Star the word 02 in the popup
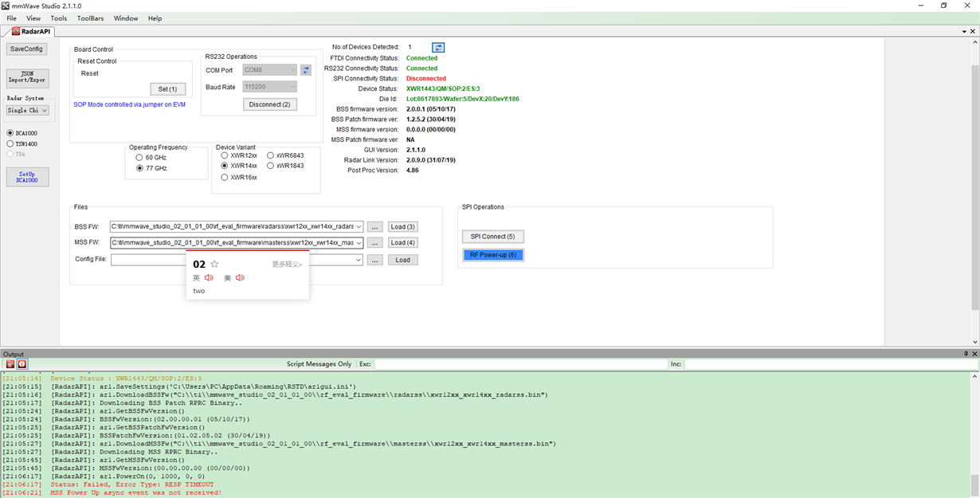This screenshot has height=498, width=980. pyautogui.click(x=214, y=264)
